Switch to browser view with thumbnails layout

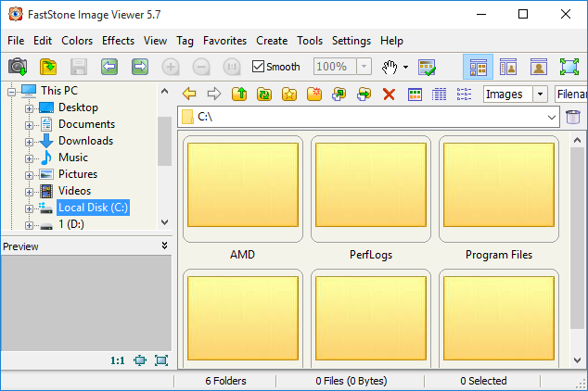pyautogui.click(x=479, y=67)
